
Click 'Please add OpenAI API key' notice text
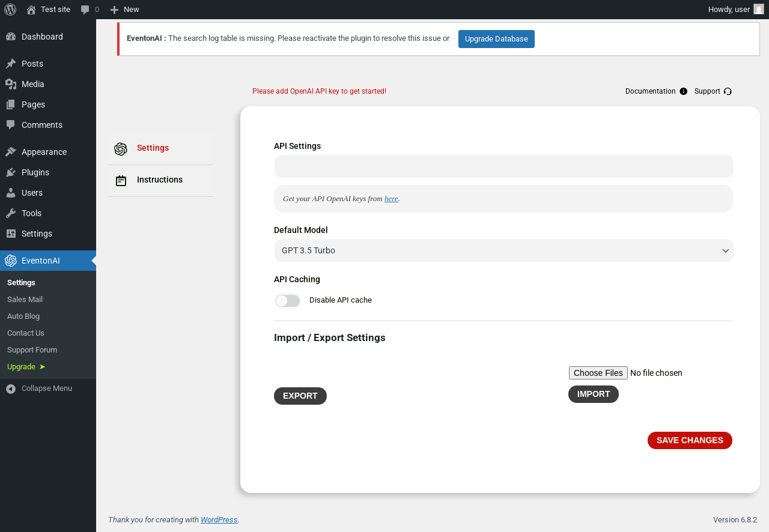(x=319, y=91)
